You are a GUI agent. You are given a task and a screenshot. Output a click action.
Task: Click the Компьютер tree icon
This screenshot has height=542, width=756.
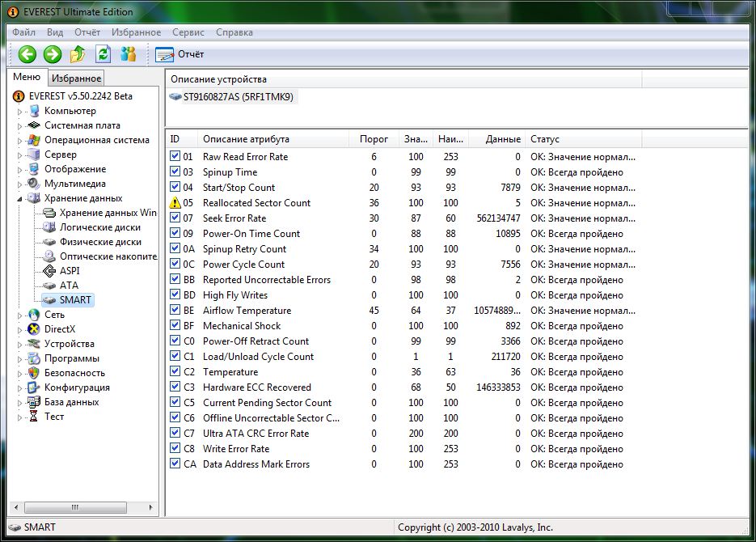pos(34,111)
